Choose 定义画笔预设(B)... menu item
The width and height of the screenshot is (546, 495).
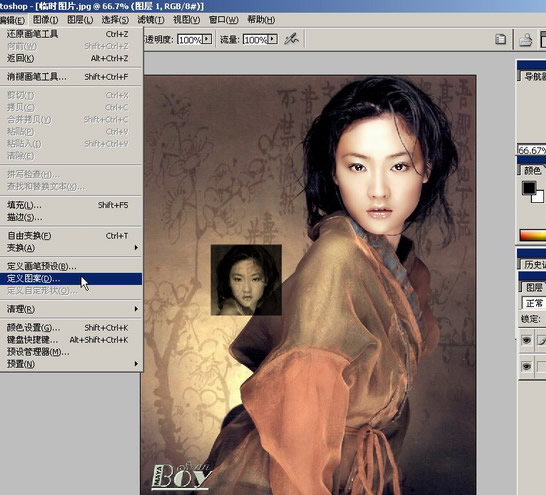point(71,266)
